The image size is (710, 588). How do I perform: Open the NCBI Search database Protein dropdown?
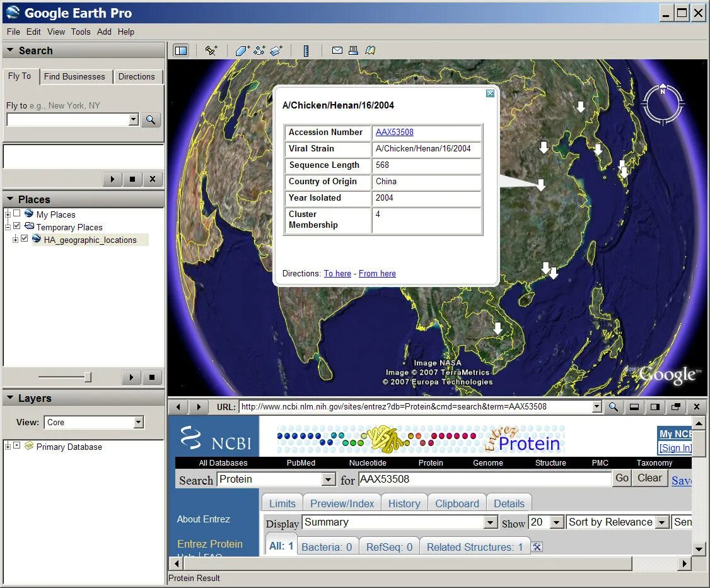pos(329,479)
